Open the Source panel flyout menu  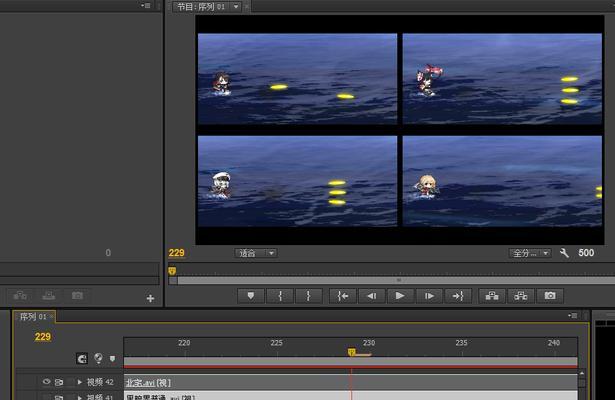point(146,5)
